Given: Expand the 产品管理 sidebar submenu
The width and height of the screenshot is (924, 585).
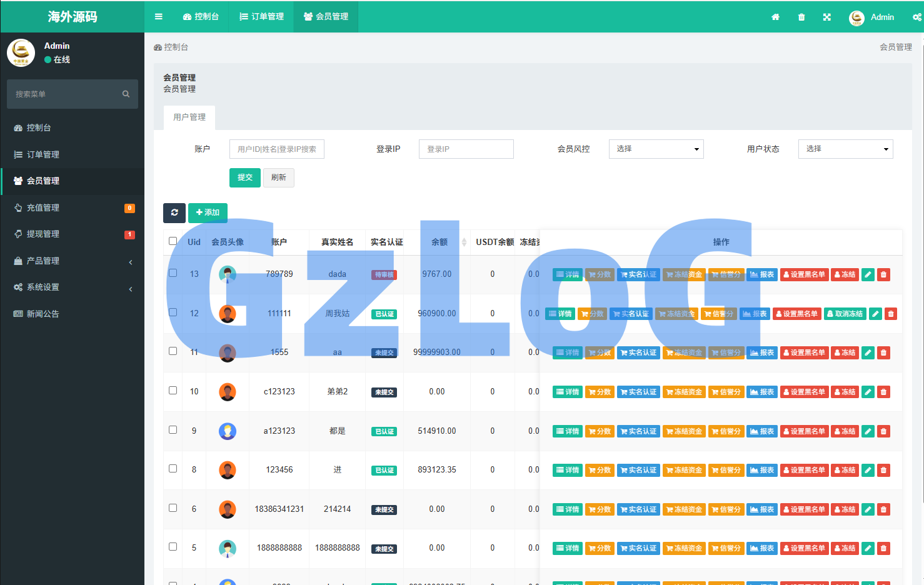Looking at the screenshot, I should [73, 261].
